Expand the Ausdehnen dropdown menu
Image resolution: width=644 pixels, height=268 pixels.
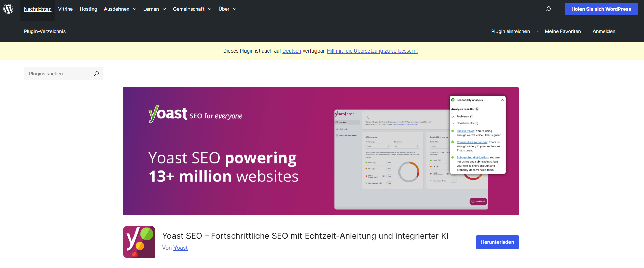(120, 9)
